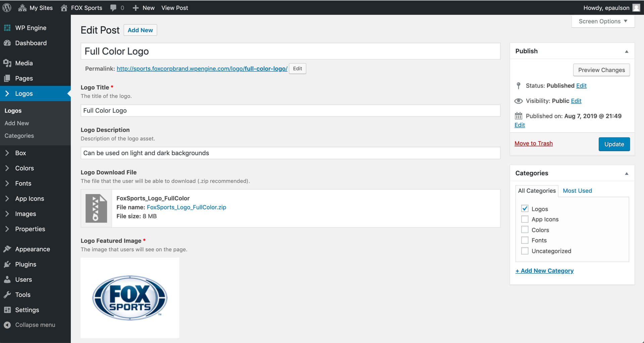Check the Uncategorized category checkbox

525,251
